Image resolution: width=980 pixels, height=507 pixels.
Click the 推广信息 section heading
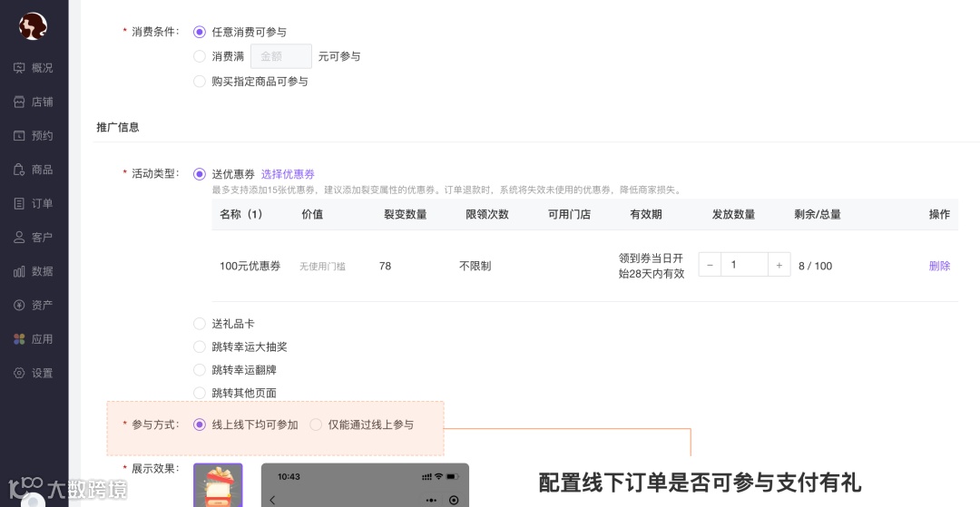[x=118, y=127]
